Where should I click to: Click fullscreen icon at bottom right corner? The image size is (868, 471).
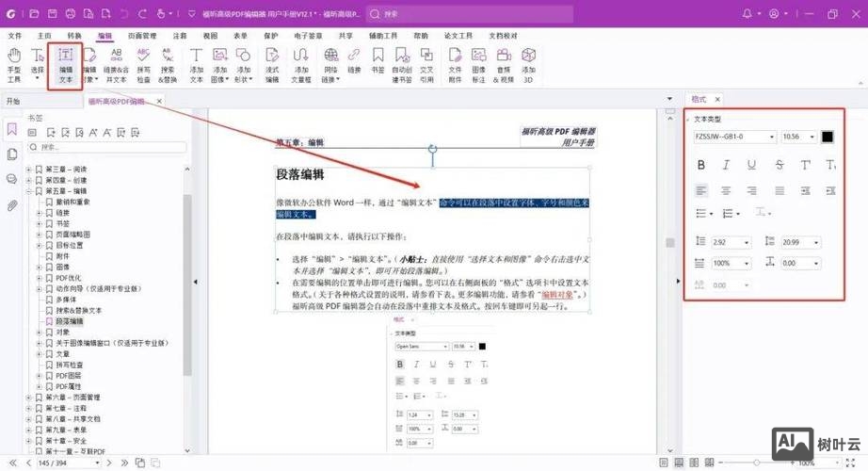pos(850,463)
